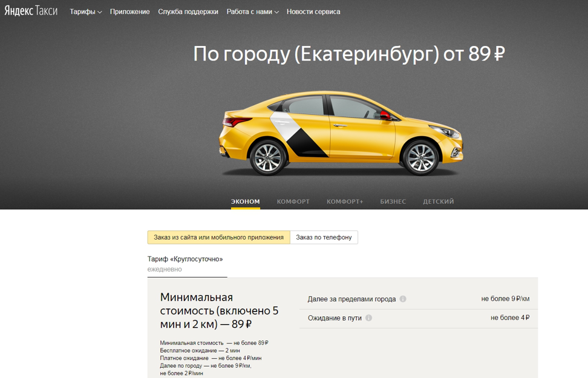Open the Работа с нами dropdown

[x=252, y=11]
